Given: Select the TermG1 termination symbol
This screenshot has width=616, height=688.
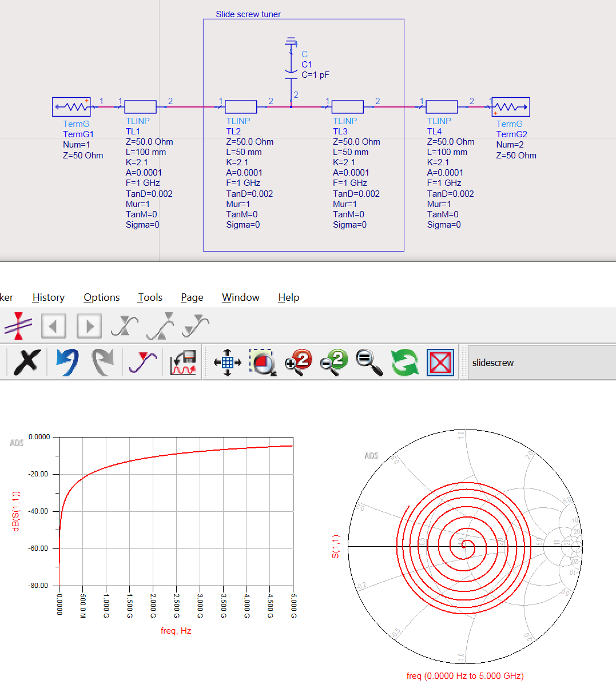Looking at the screenshot, I should [x=71, y=107].
